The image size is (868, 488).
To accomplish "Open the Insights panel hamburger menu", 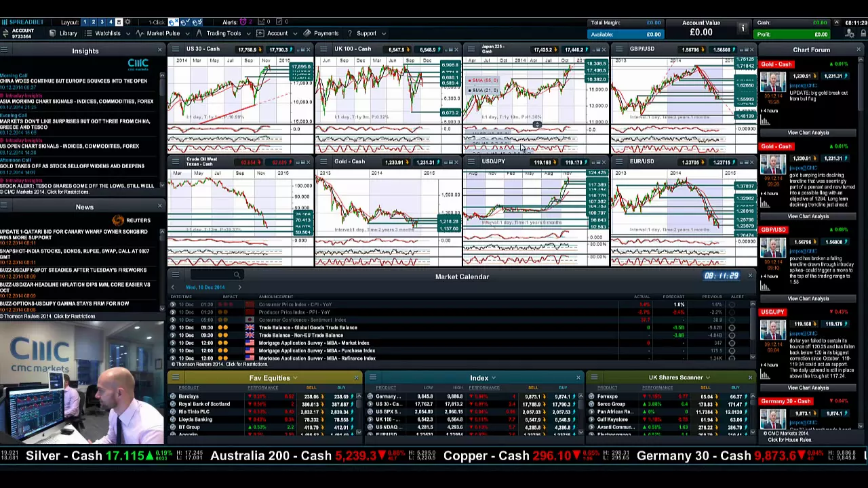I will click(x=4, y=50).
